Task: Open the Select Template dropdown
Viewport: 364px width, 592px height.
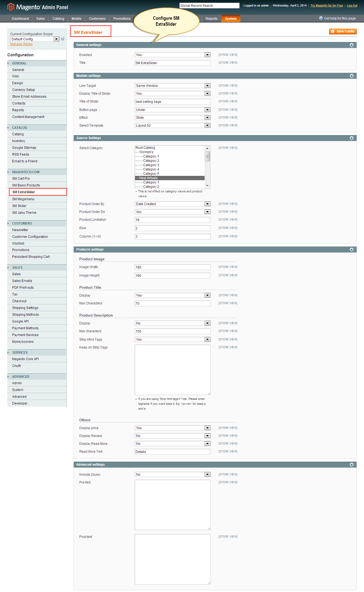Action: [x=173, y=126]
